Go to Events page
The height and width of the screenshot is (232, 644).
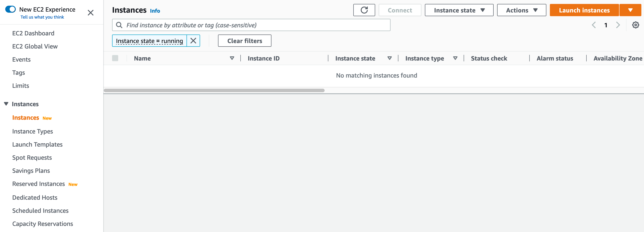21,59
